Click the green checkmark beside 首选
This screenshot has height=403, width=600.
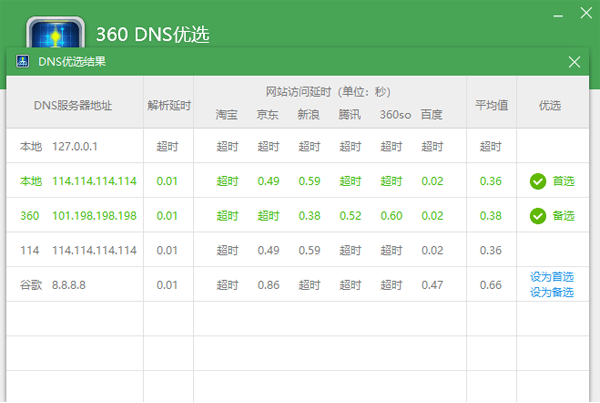[x=538, y=181]
